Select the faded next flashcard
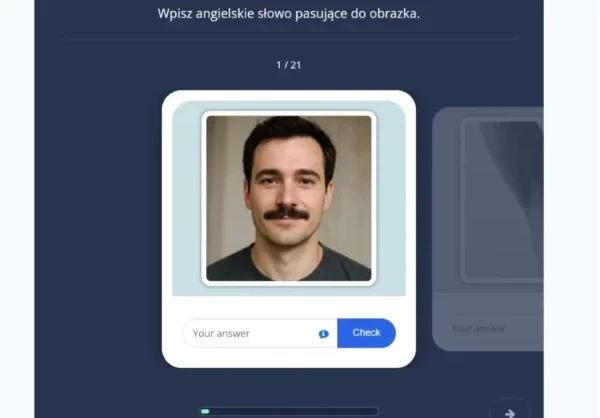This screenshot has width=600, height=418. (488, 229)
